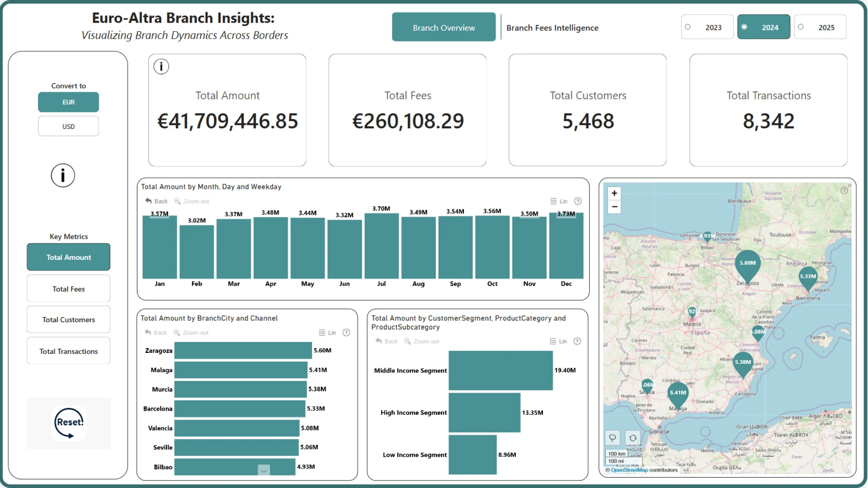Zoom out on the map
Image resolution: width=868 pixels, height=488 pixels.
point(614,207)
